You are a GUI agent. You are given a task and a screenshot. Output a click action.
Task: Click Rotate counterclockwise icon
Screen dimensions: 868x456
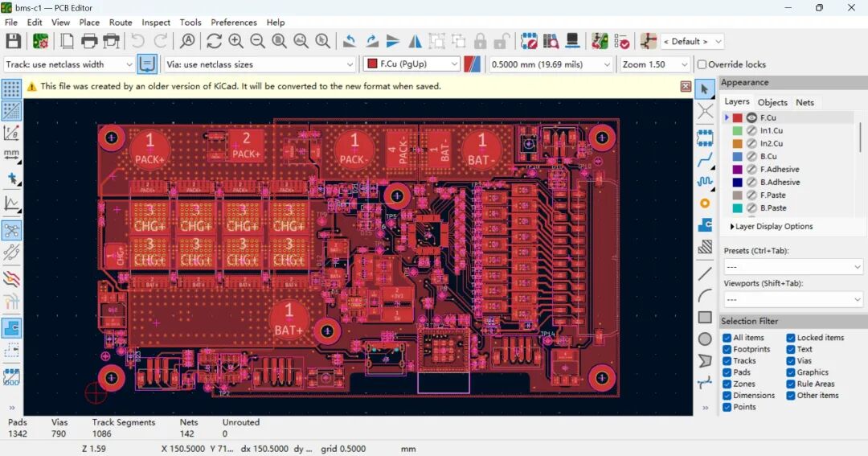coord(350,42)
